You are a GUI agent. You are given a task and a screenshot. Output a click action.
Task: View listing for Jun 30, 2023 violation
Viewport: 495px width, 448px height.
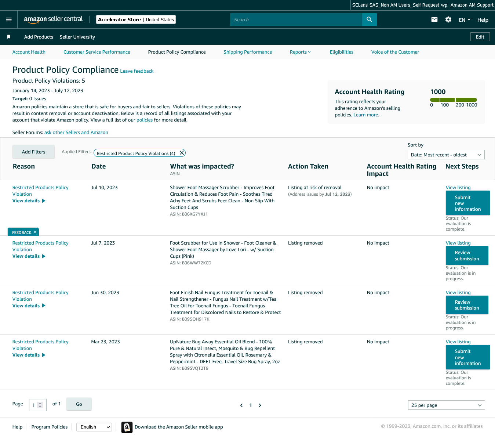point(458,293)
